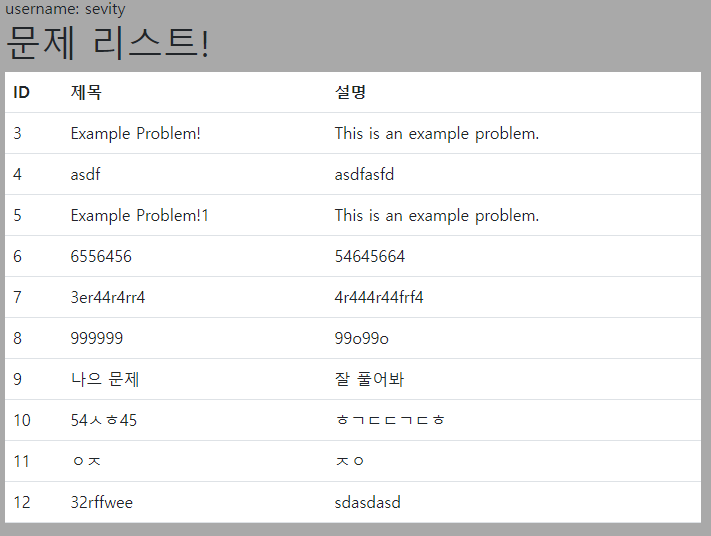Click the 'asdfasfd' description cell
The height and width of the screenshot is (536, 711).
[x=364, y=174]
